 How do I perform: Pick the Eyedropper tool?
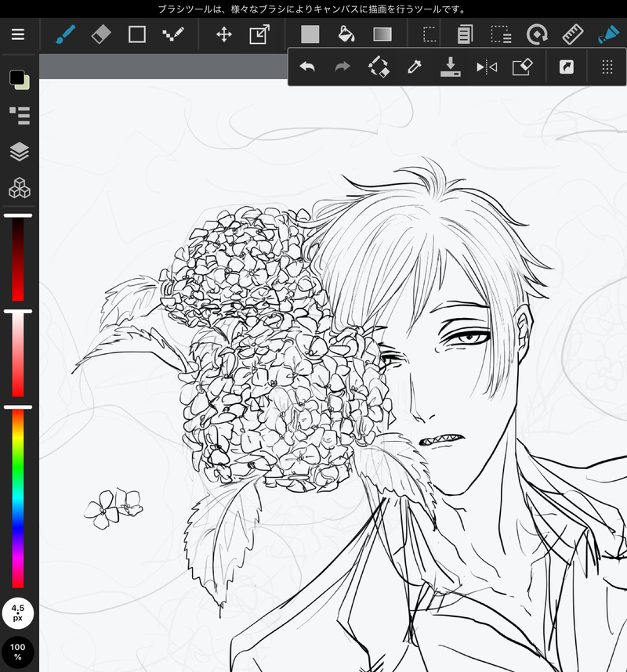coord(415,67)
